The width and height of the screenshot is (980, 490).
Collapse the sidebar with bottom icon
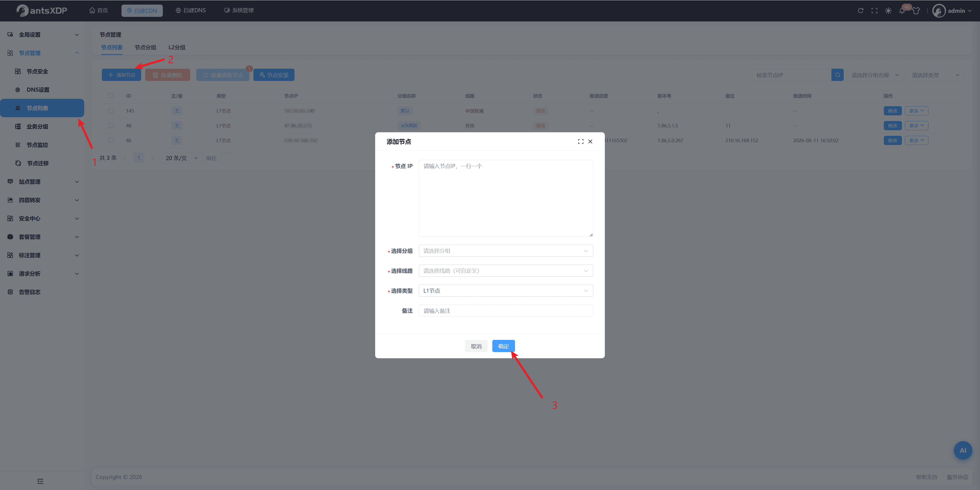[x=40, y=481]
